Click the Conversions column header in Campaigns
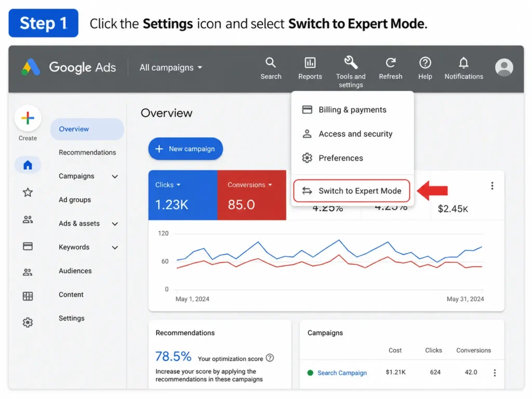 [x=473, y=350]
